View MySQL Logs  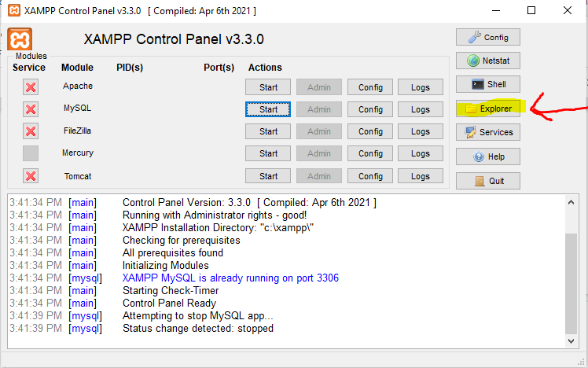point(421,109)
